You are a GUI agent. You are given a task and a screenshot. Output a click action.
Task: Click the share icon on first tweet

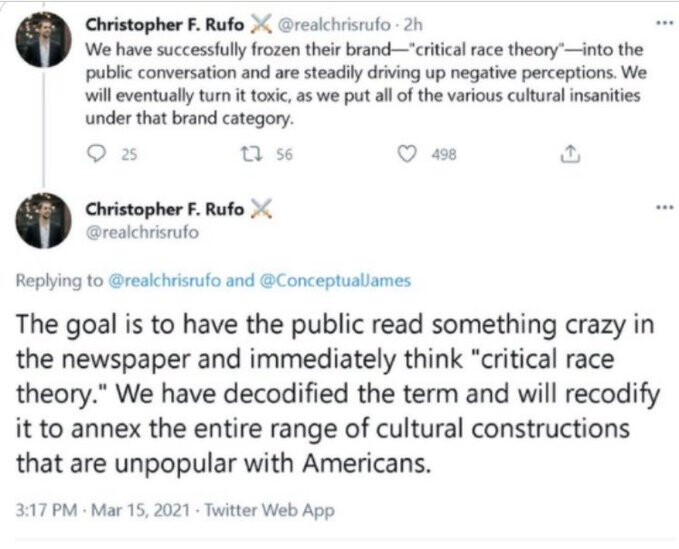(x=570, y=154)
